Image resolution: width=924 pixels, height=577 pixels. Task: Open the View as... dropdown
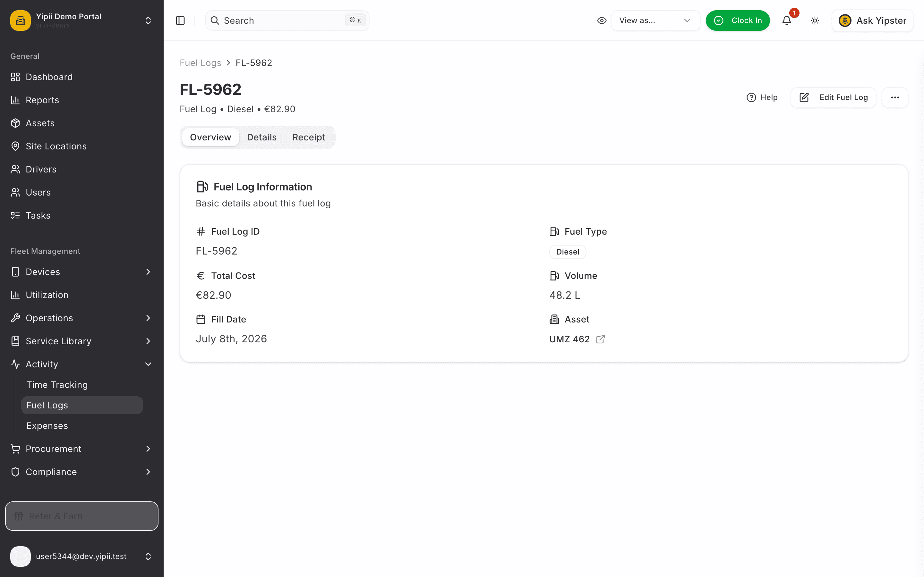coord(655,21)
